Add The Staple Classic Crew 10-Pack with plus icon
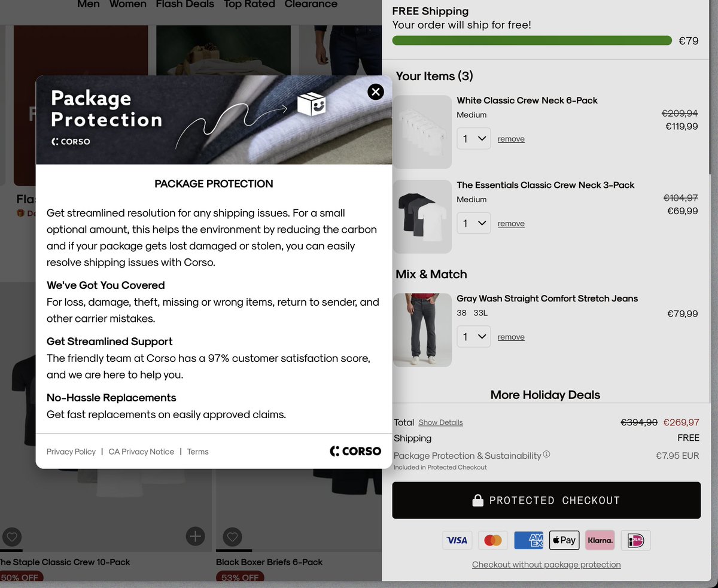The width and height of the screenshot is (718, 588). pyautogui.click(x=195, y=536)
